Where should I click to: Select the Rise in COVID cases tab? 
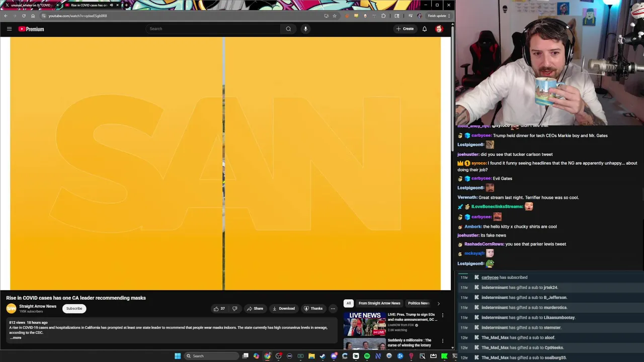(x=92, y=5)
